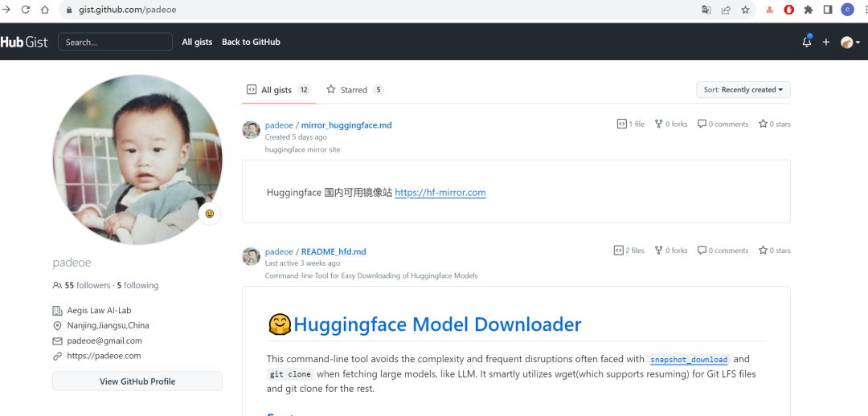868x416 pixels.
Task: Open the red Opera-style extension icon
Action: tap(789, 10)
